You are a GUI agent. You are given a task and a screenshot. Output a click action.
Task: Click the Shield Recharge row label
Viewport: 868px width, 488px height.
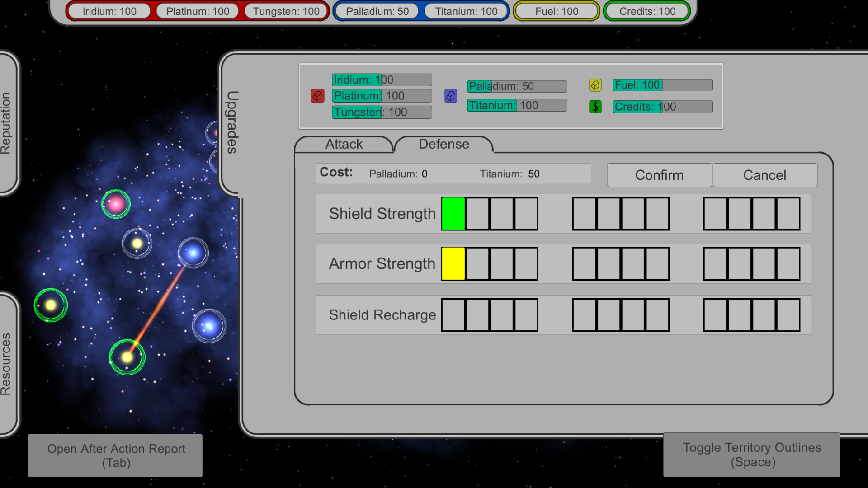(x=382, y=315)
